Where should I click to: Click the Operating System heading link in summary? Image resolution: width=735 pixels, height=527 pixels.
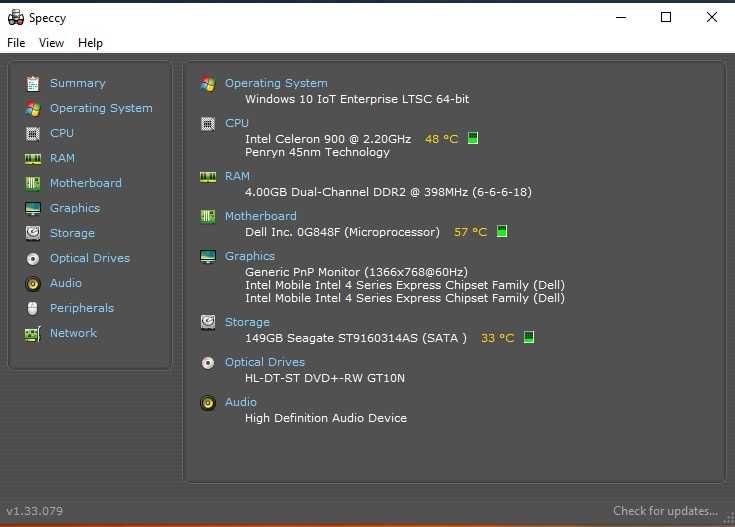(276, 83)
